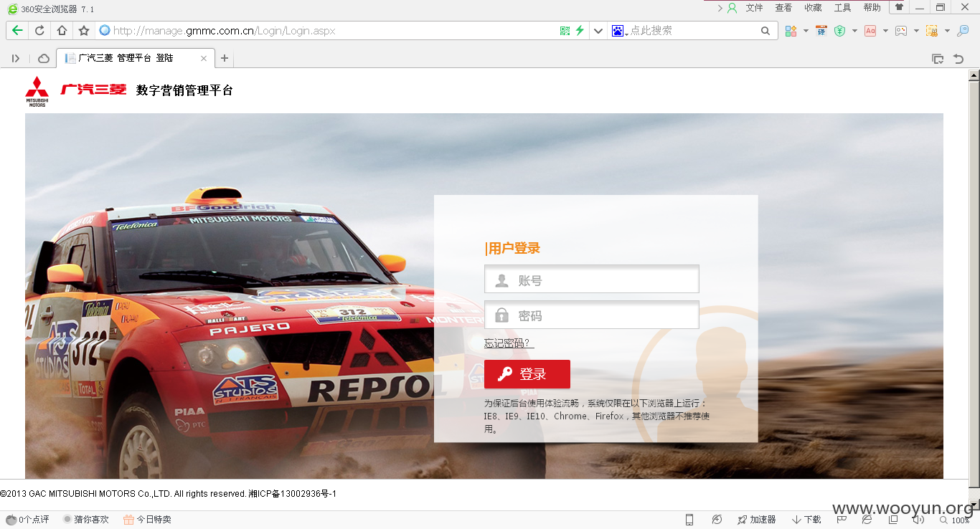
Task: Click the flag icon in status bar
Action: click(842, 520)
